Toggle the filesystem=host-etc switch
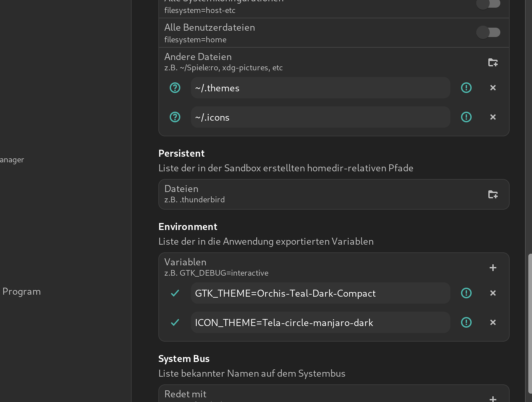 click(488, 4)
